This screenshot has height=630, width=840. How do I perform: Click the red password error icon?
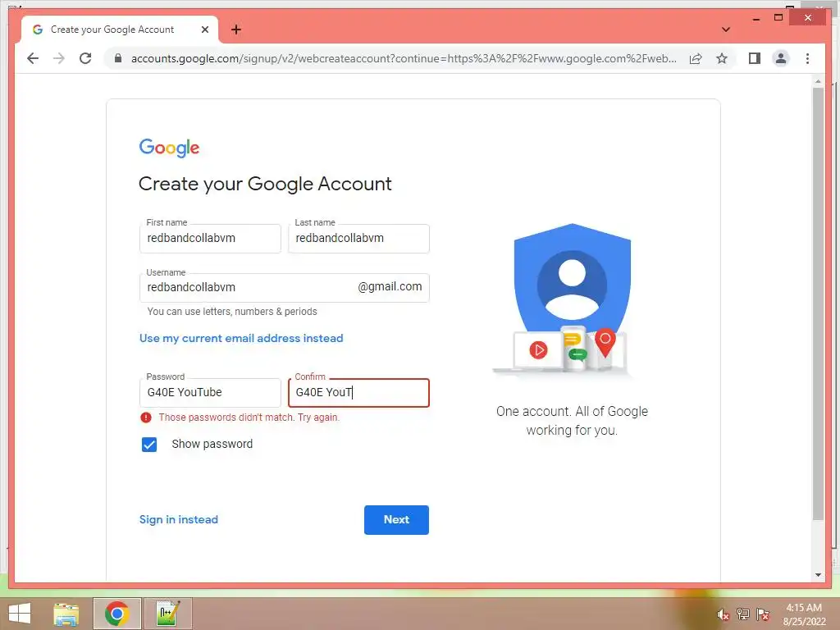coord(146,418)
